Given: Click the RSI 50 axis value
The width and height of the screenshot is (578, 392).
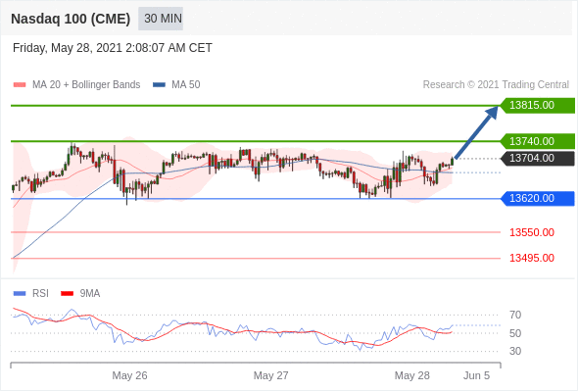Looking at the screenshot, I should pos(515,333).
